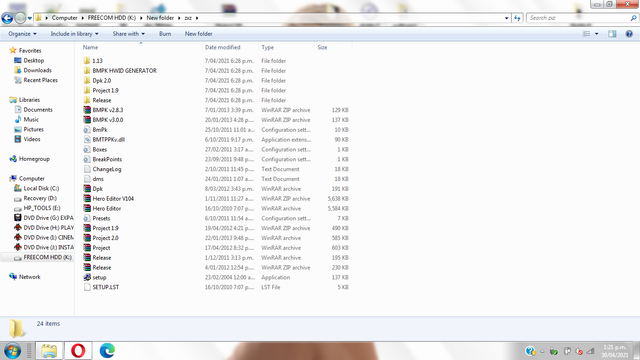Select the BMPK v3.0.0 ZIP archive icon
640x360 pixels.
tap(87, 120)
